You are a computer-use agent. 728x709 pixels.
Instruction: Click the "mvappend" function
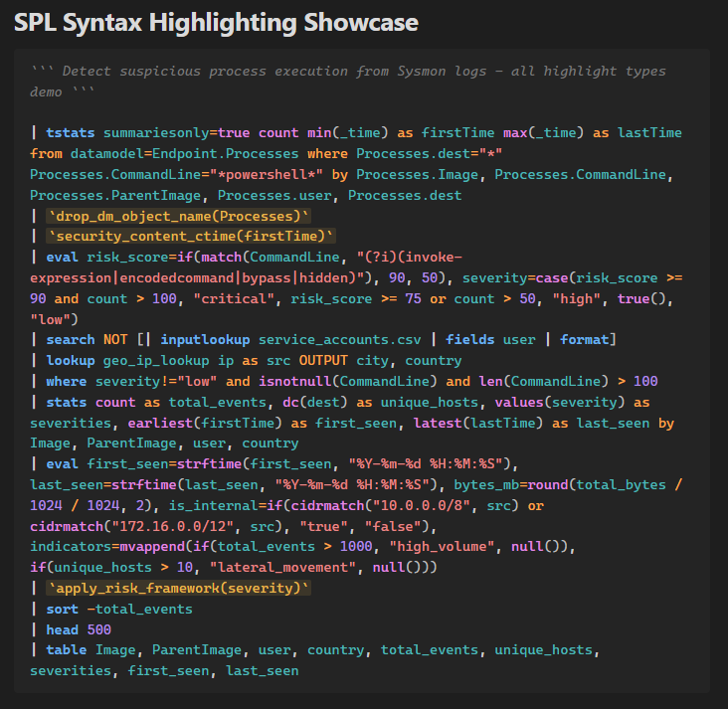point(152,547)
